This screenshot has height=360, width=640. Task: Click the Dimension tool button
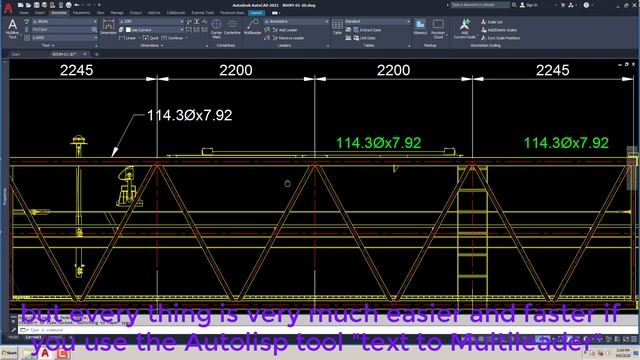[108, 27]
